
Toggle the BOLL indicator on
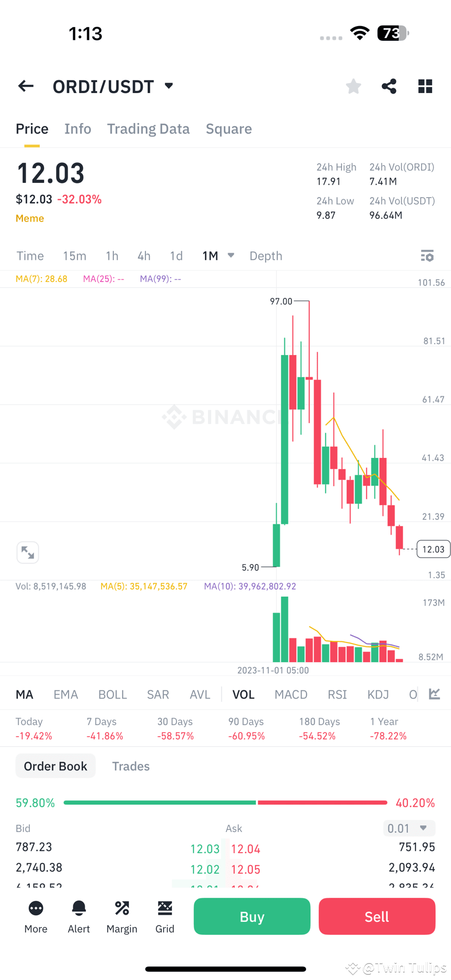(x=112, y=694)
